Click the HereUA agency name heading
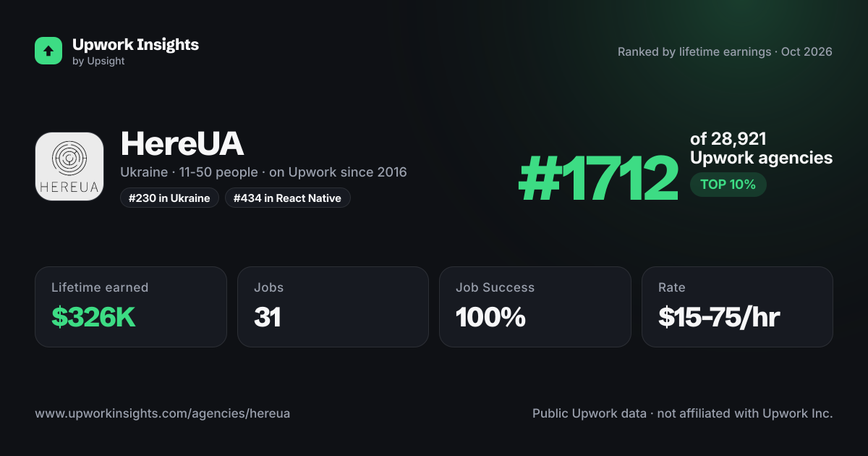This screenshot has height=456, width=868. pos(182,144)
